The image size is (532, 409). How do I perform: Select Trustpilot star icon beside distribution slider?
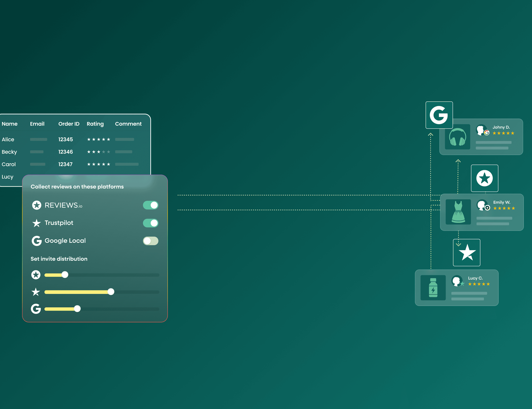click(x=36, y=292)
